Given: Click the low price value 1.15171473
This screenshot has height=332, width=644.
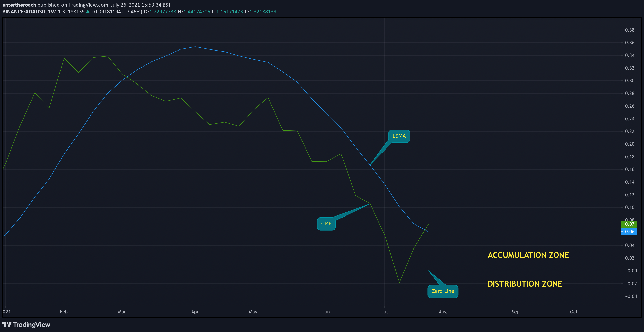Looking at the screenshot, I should pos(230,12).
